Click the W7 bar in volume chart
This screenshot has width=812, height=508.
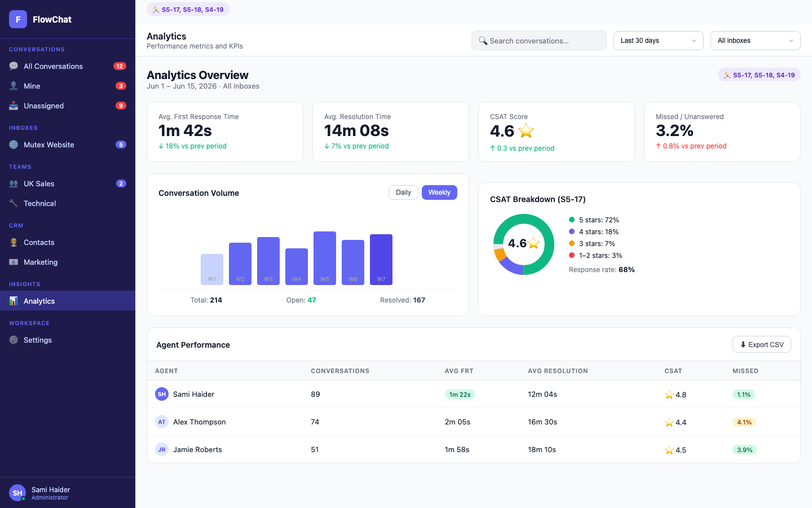(381, 260)
